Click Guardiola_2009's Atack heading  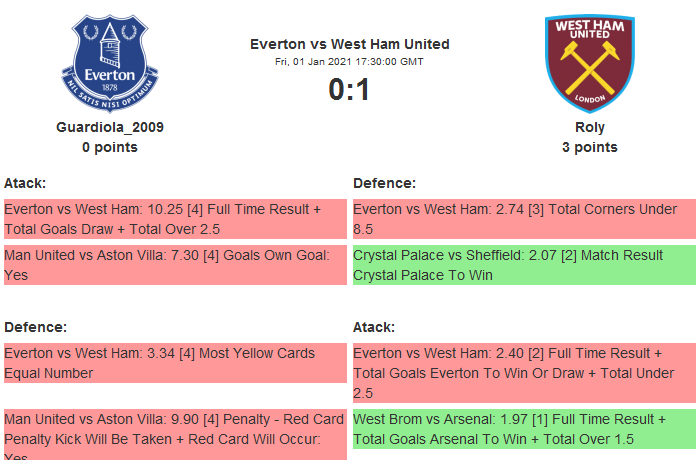point(25,183)
